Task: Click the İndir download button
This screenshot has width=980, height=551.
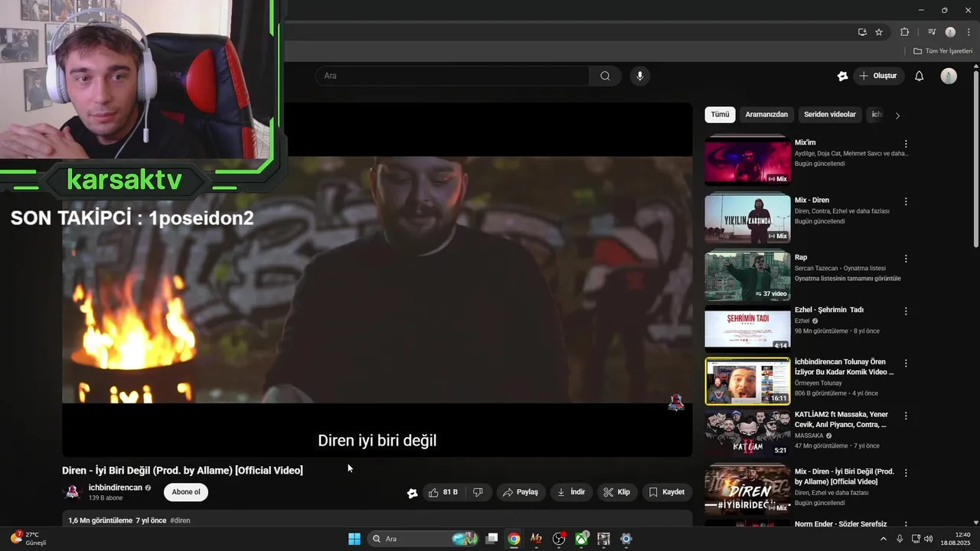Action: [x=571, y=492]
